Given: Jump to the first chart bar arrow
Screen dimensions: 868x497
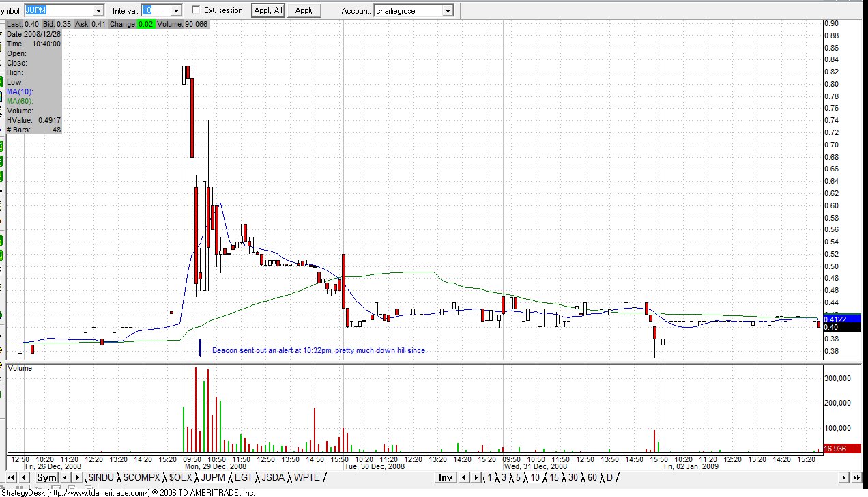Looking at the screenshot, I should coord(12,478).
